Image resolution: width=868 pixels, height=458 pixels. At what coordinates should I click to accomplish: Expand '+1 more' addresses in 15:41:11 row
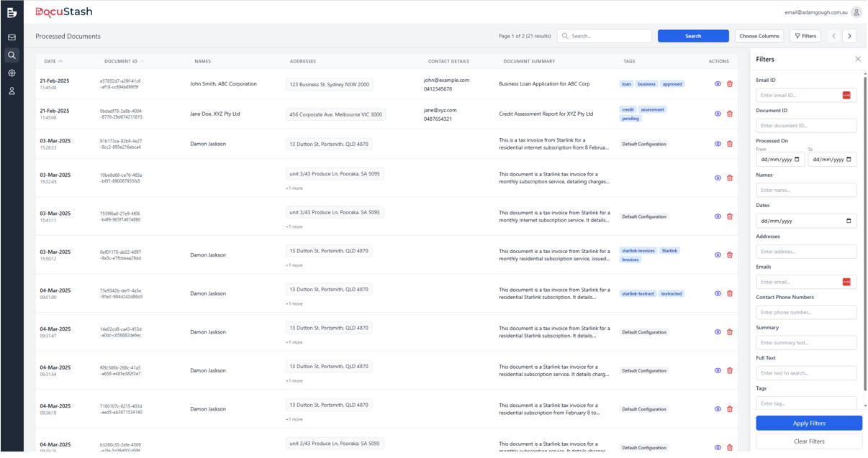point(294,226)
